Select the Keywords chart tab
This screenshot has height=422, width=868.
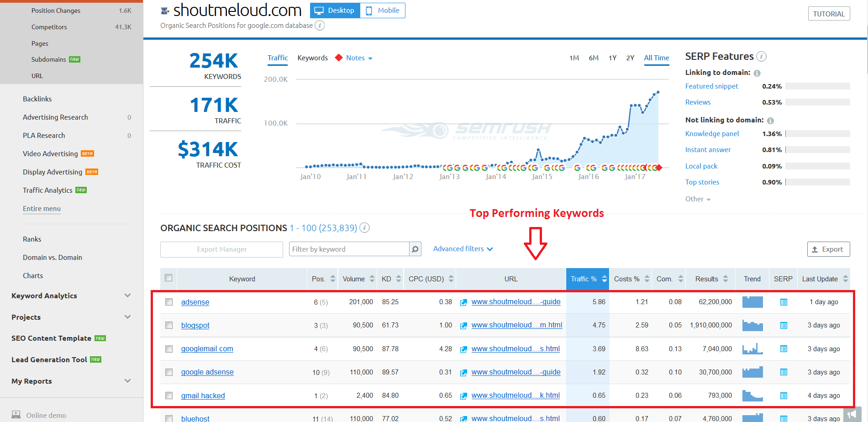tap(313, 58)
